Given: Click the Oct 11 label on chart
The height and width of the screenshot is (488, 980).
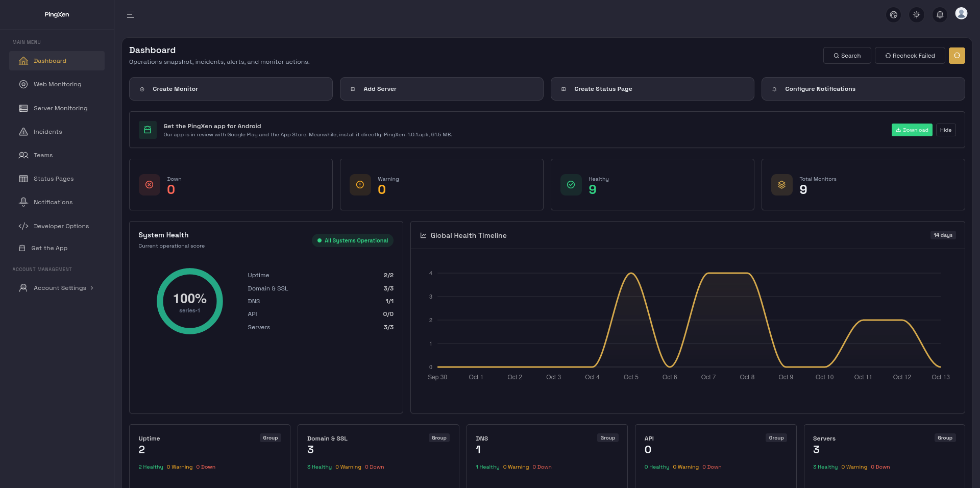Looking at the screenshot, I should pyautogui.click(x=863, y=377).
